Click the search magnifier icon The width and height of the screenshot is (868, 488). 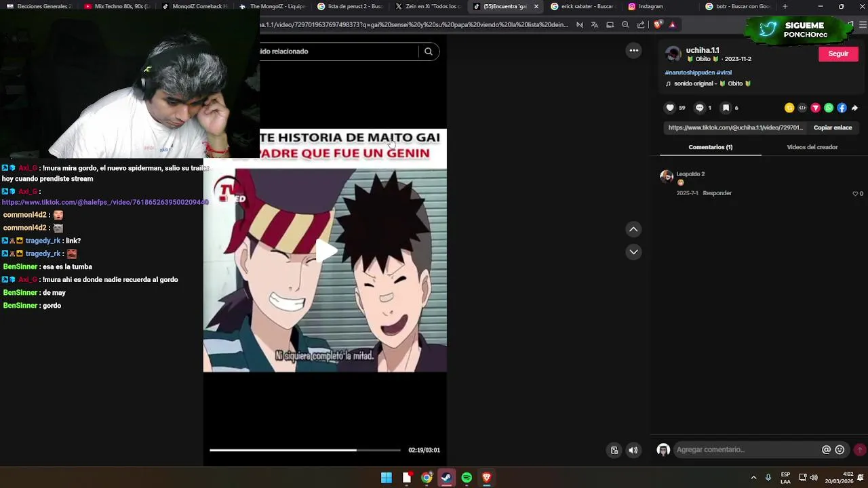(429, 52)
